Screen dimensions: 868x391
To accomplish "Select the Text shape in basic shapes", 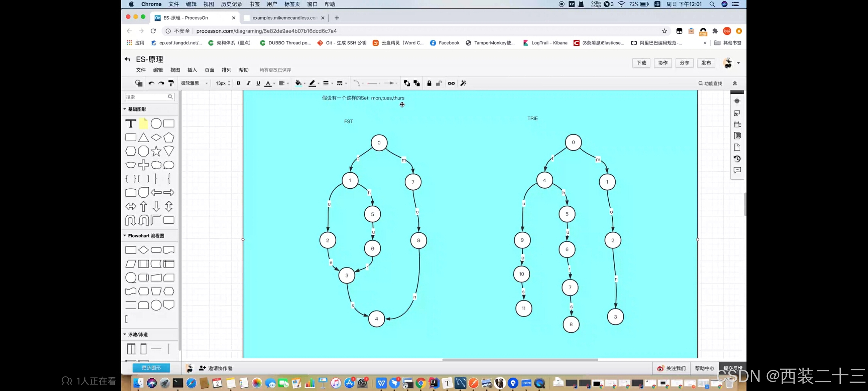I will 131,124.
